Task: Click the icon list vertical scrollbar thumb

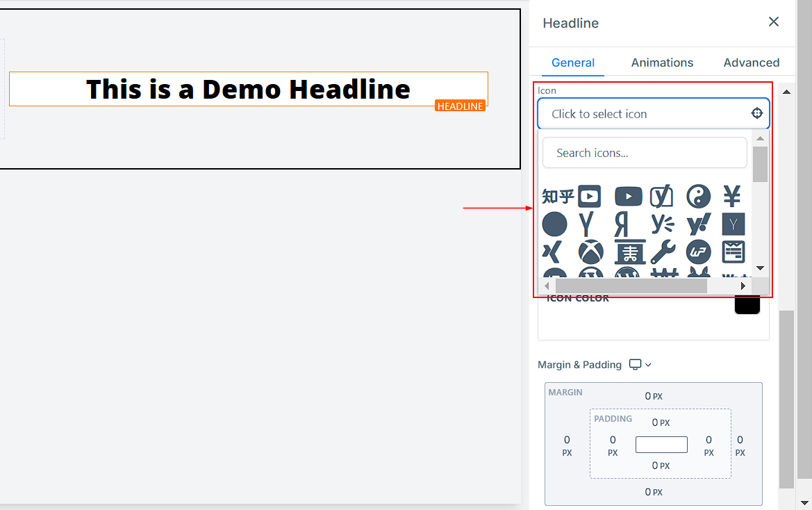Action: coord(760,164)
